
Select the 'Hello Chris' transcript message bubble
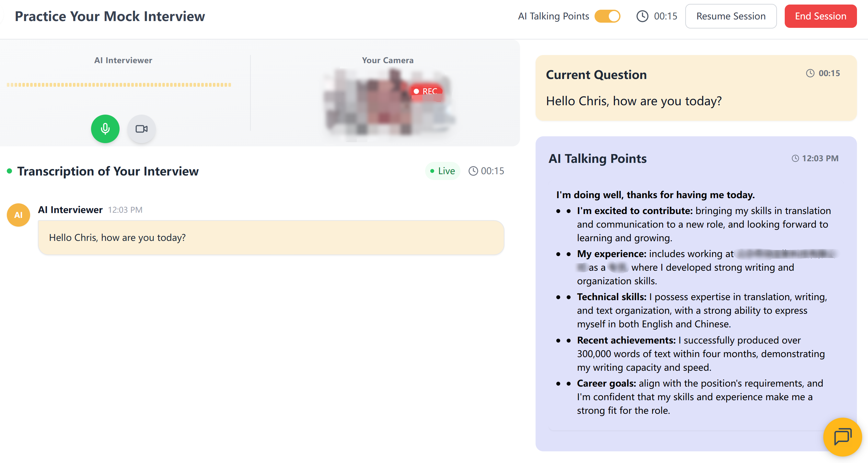pyautogui.click(x=271, y=238)
